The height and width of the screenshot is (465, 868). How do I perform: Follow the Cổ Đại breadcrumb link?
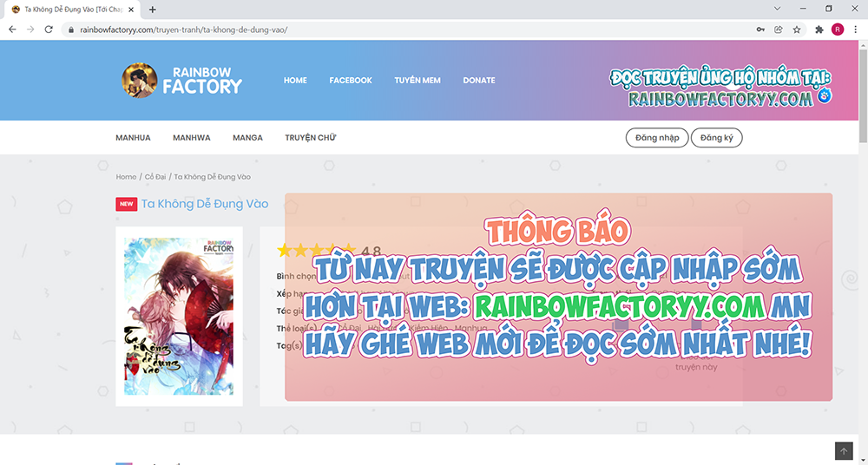155,177
